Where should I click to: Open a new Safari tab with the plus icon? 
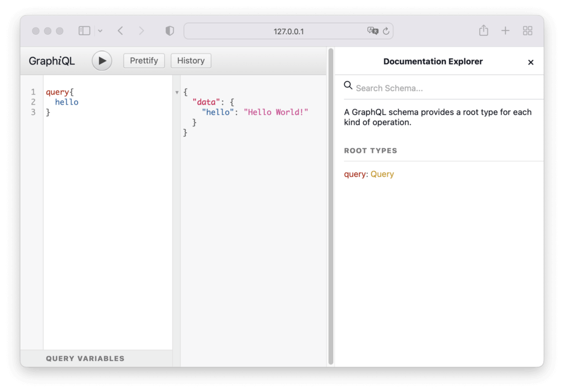pos(505,30)
